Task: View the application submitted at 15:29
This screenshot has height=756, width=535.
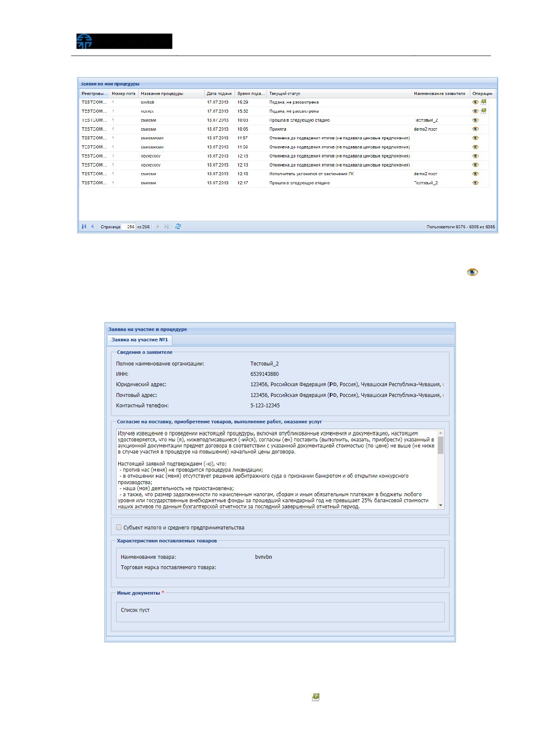Action: (x=475, y=102)
